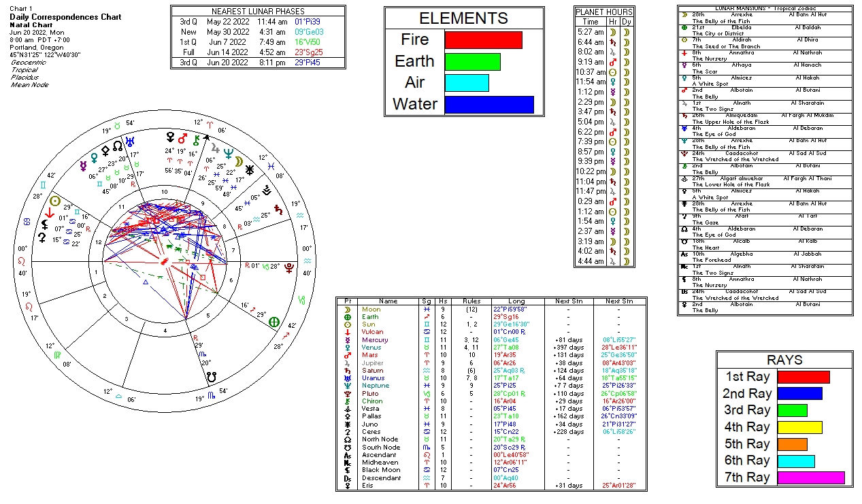Select the Venus glyph in the wheel
The width and height of the screenshot is (862, 504).
click(x=93, y=156)
